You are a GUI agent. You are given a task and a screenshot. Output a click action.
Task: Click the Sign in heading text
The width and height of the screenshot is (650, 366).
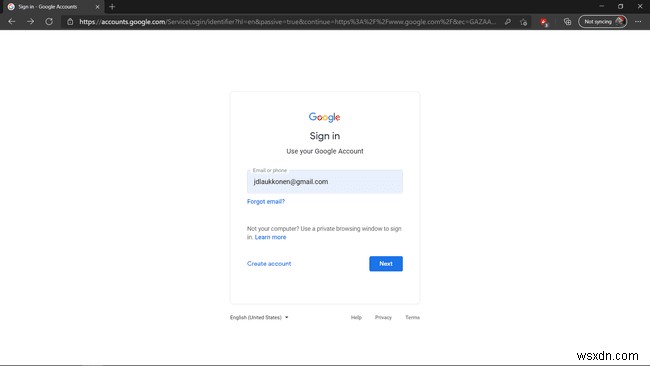point(325,136)
